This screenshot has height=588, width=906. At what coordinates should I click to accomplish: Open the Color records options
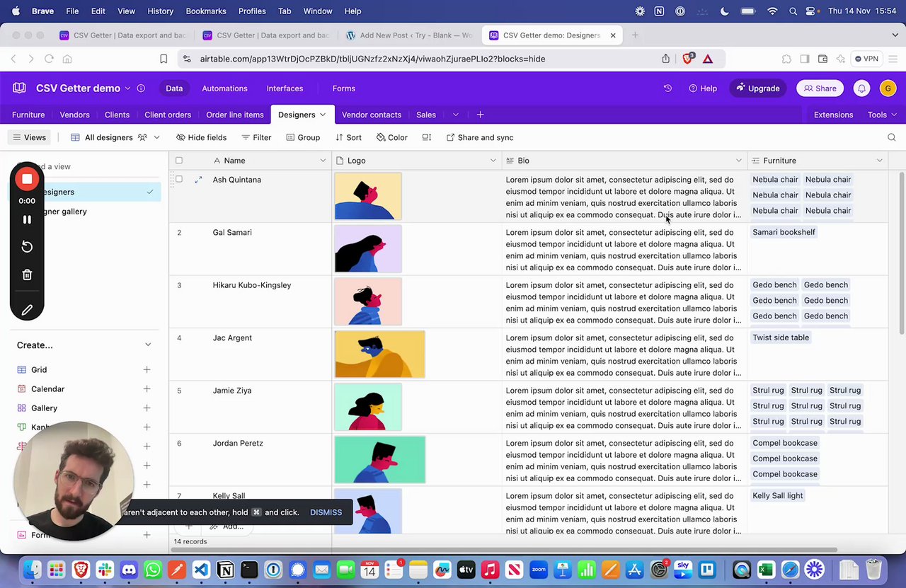pyautogui.click(x=392, y=137)
